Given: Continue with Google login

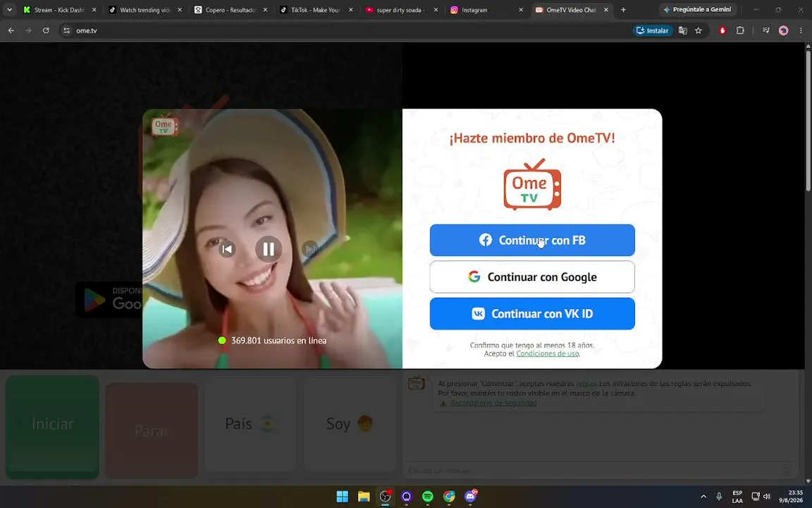Looking at the screenshot, I should (532, 277).
